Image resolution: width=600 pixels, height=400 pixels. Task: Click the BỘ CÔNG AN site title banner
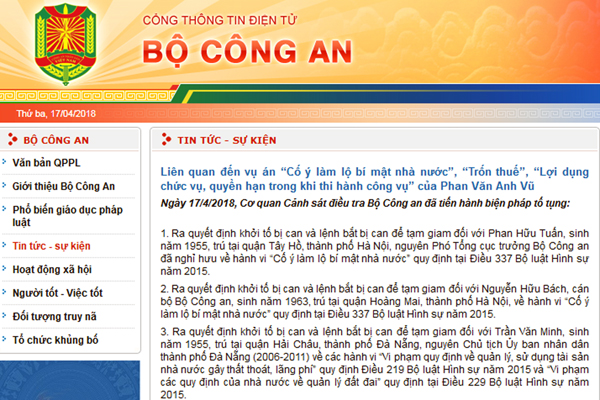click(x=247, y=52)
